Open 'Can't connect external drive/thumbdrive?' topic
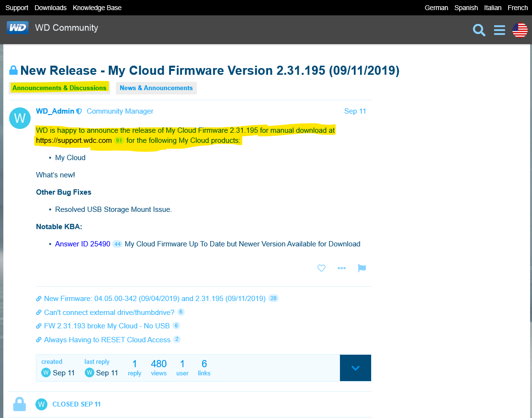The height and width of the screenshot is (418, 532). pos(109,313)
